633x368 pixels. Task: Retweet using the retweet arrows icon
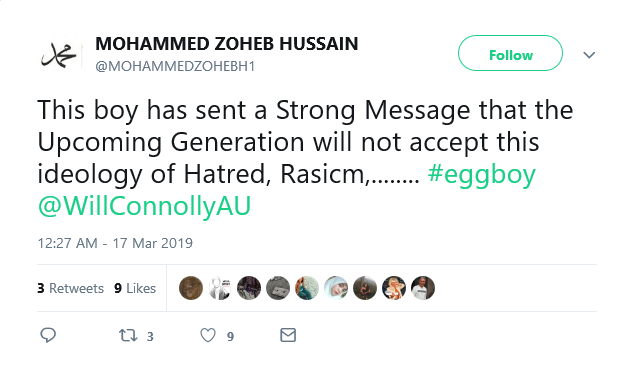click(x=128, y=335)
